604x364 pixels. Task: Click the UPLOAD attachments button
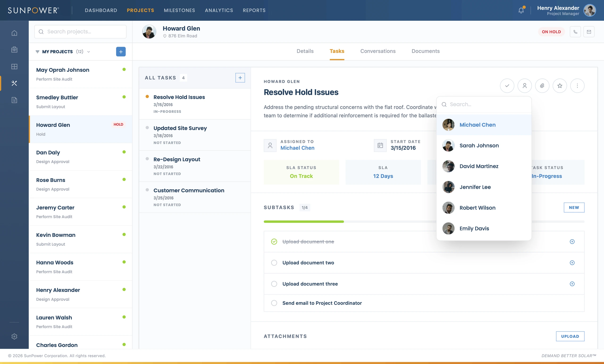pos(570,336)
